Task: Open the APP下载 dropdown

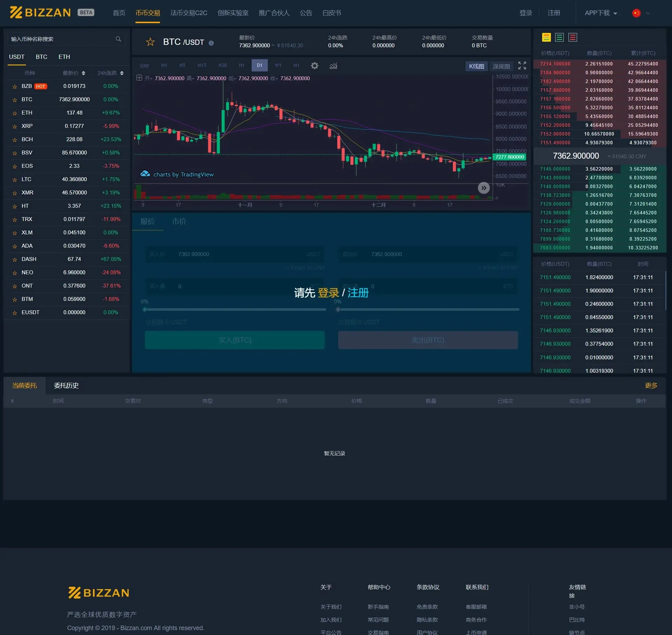Action: pos(601,13)
